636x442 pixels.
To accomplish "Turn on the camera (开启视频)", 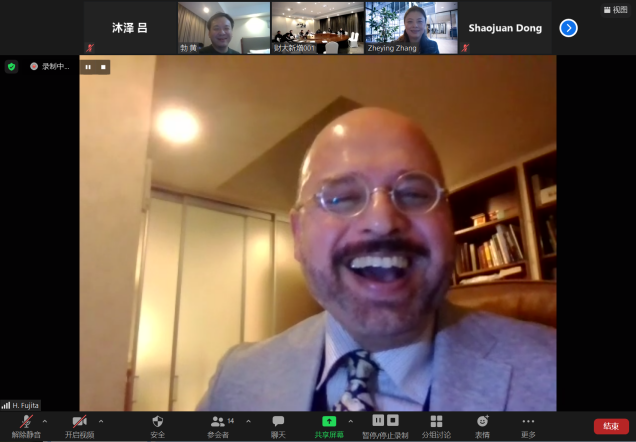I will pos(79,423).
